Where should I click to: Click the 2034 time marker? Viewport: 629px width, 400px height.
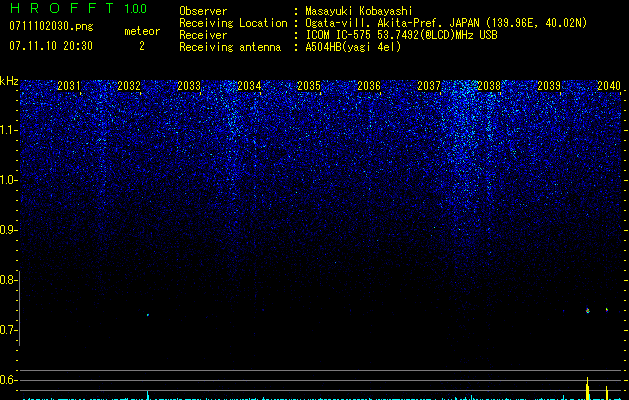(249, 86)
